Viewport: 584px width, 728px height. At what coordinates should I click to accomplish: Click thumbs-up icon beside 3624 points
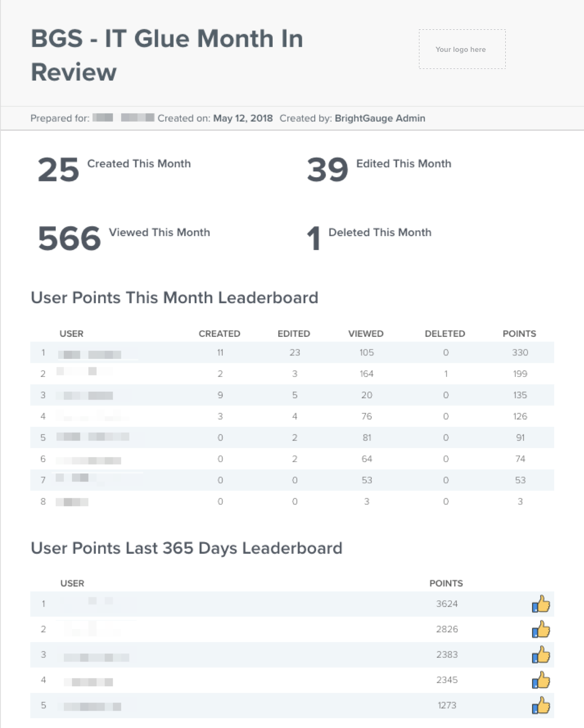pos(541,604)
